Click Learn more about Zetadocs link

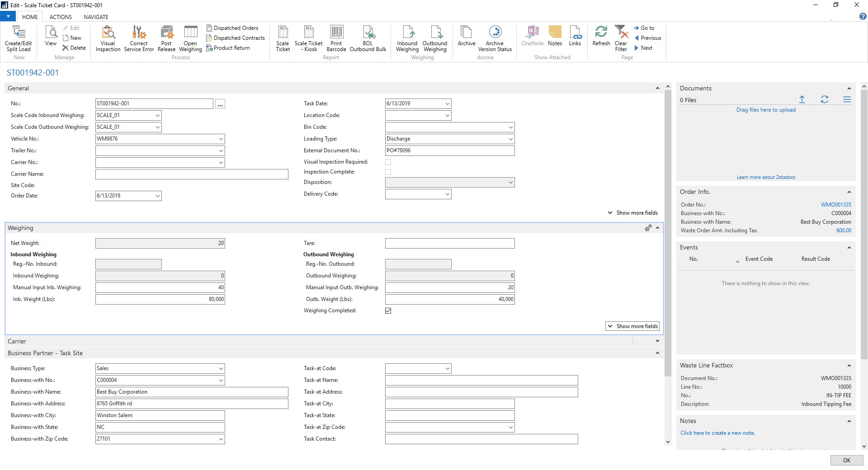tap(766, 177)
